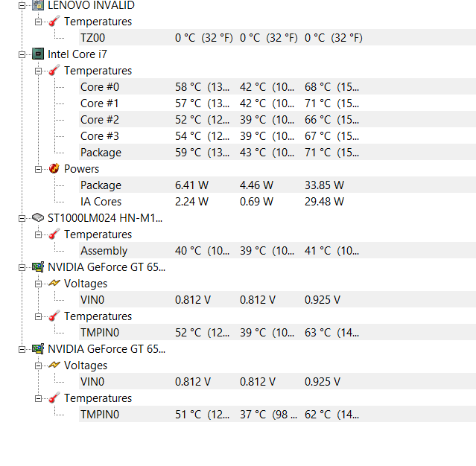Click the lightning icon beside first Voltages
The width and height of the screenshot is (476, 466).
54,283
